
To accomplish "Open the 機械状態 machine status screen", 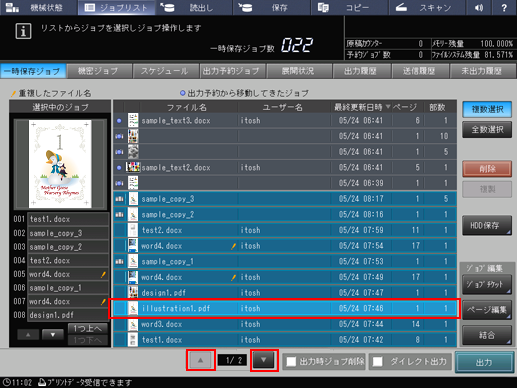I will pos(39,7).
